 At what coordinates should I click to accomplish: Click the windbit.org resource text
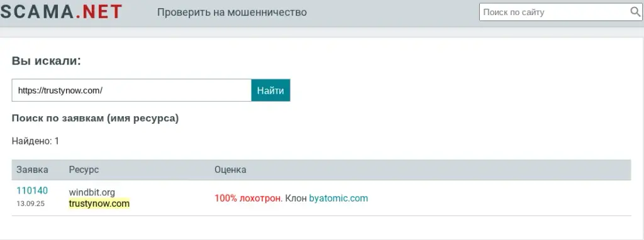pyautogui.click(x=92, y=192)
